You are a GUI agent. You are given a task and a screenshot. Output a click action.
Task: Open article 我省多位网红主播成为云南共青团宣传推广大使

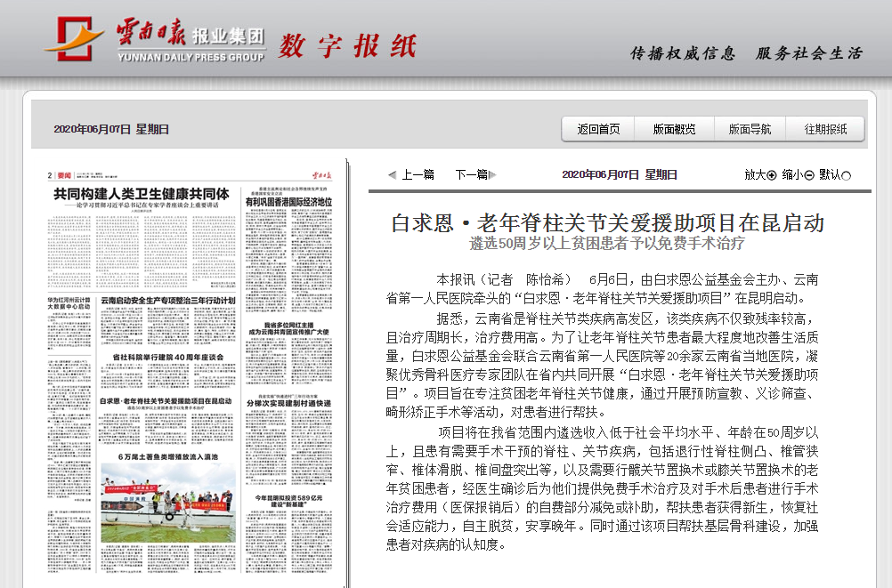click(x=288, y=328)
